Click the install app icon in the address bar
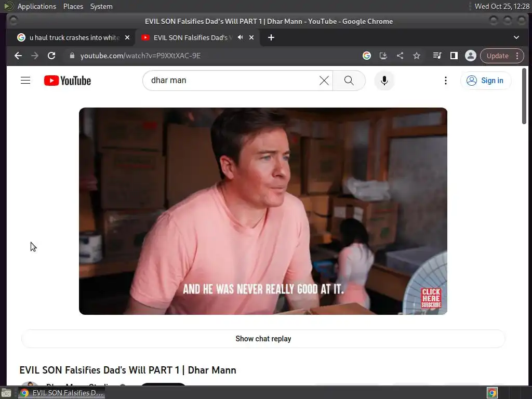This screenshot has width=532, height=399. pyautogui.click(x=383, y=56)
